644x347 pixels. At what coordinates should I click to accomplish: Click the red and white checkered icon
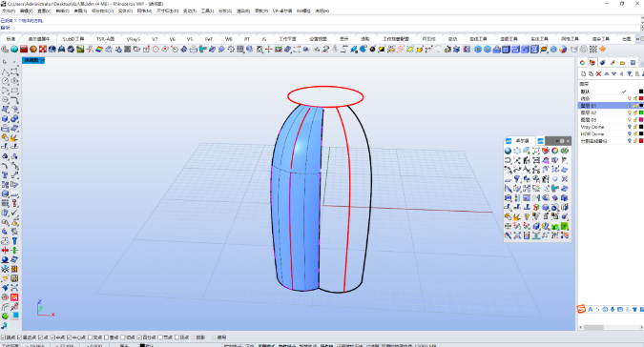[43, 50]
